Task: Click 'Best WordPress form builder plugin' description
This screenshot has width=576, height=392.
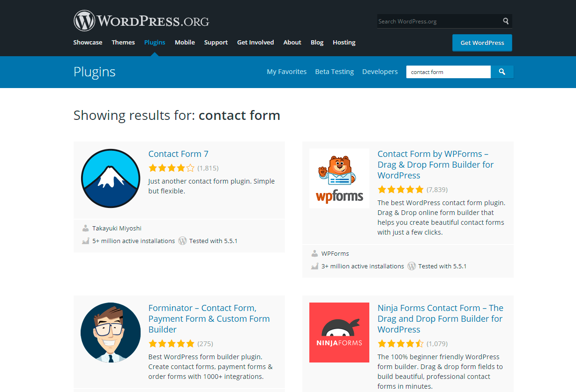Action: coord(210,367)
